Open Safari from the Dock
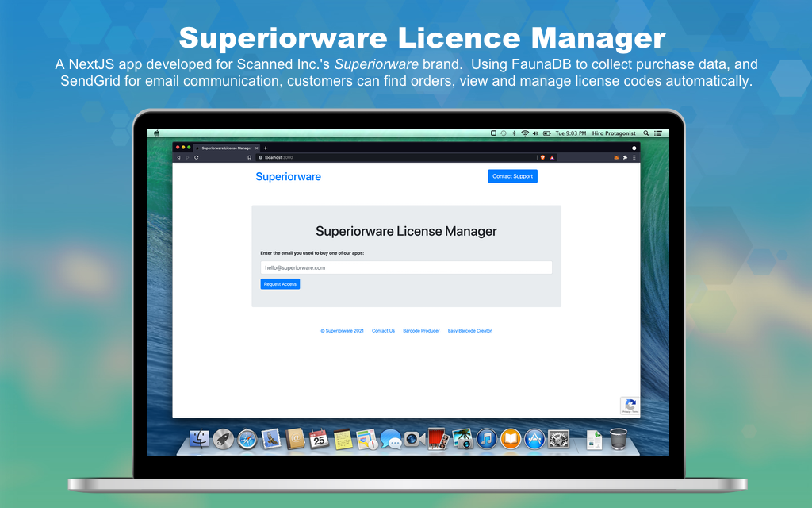This screenshot has height=508, width=812. pyautogui.click(x=247, y=439)
